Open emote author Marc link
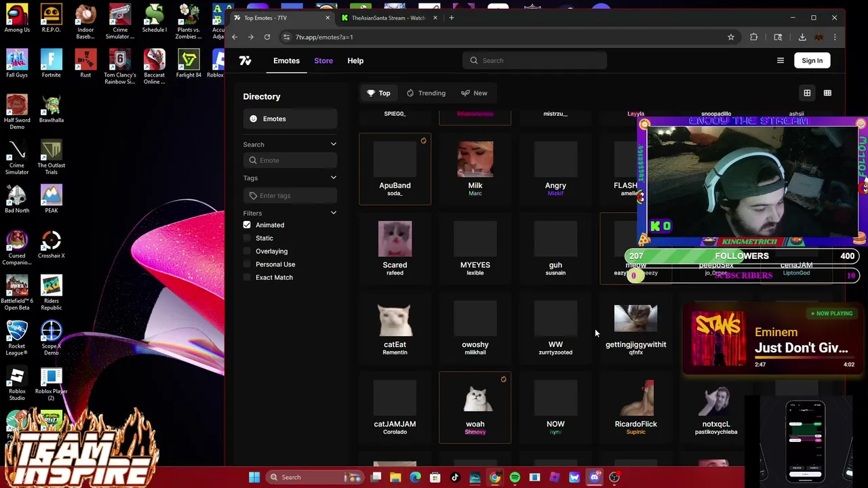This screenshot has height=488, width=868. (x=475, y=194)
